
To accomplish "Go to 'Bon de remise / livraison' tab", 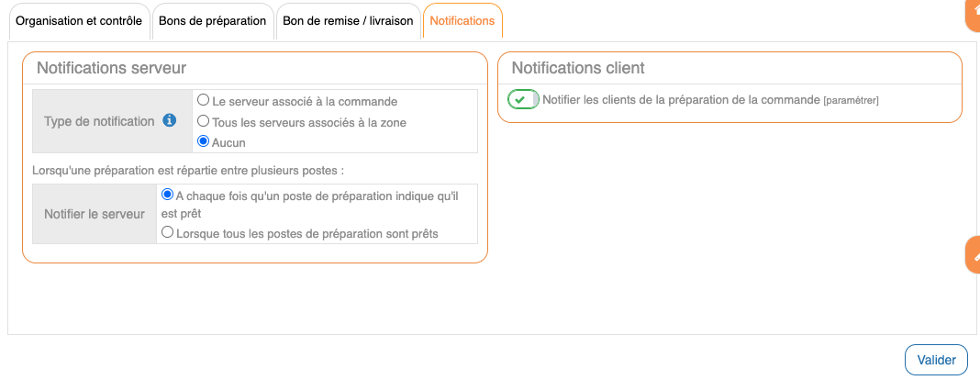I will click(x=348, y=20).
